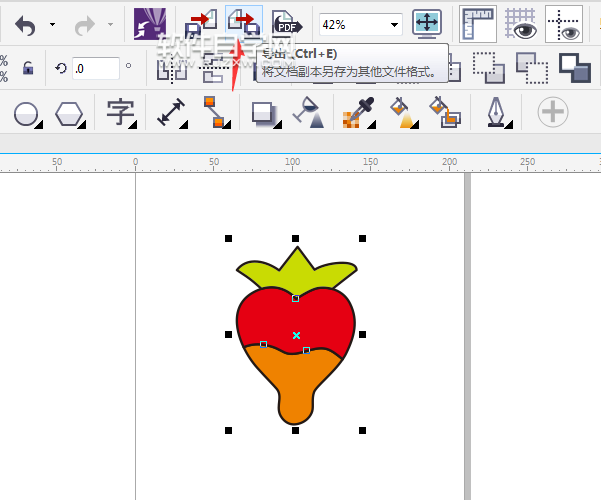Open the 42% zoom level dropdown
The image size is (601, 500).
(x=394, y=25)
